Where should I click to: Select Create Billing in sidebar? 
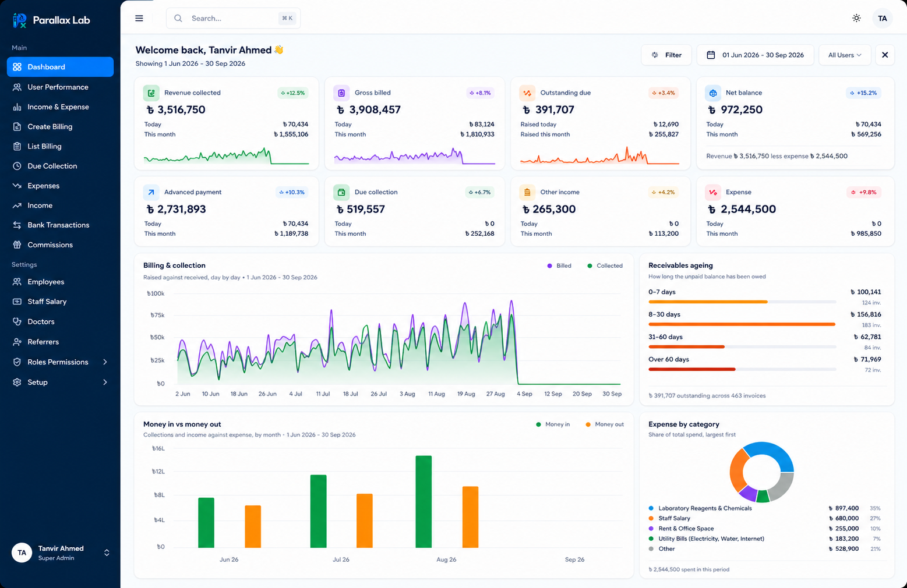[x=61, y=127]
